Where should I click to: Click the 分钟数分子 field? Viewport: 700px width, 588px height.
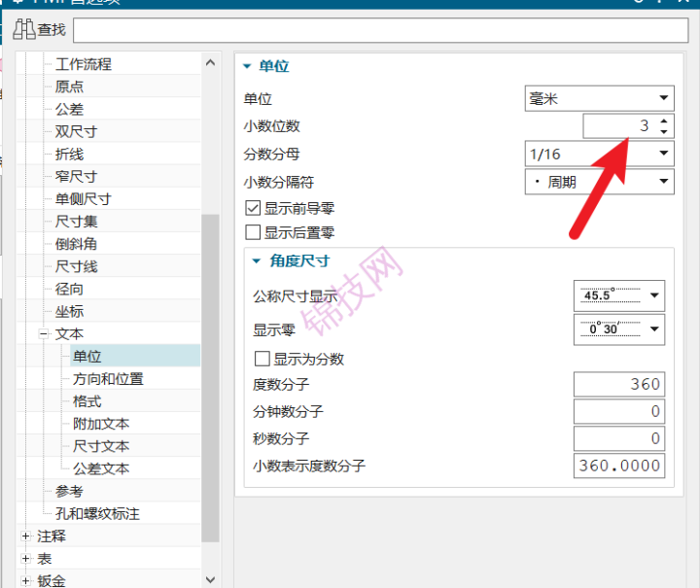click(x=618, y=411)
